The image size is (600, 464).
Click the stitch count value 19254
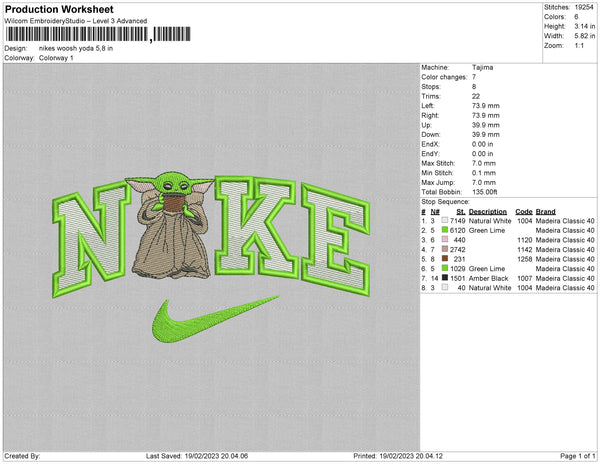pyautogui.click(x=584, y=7)
